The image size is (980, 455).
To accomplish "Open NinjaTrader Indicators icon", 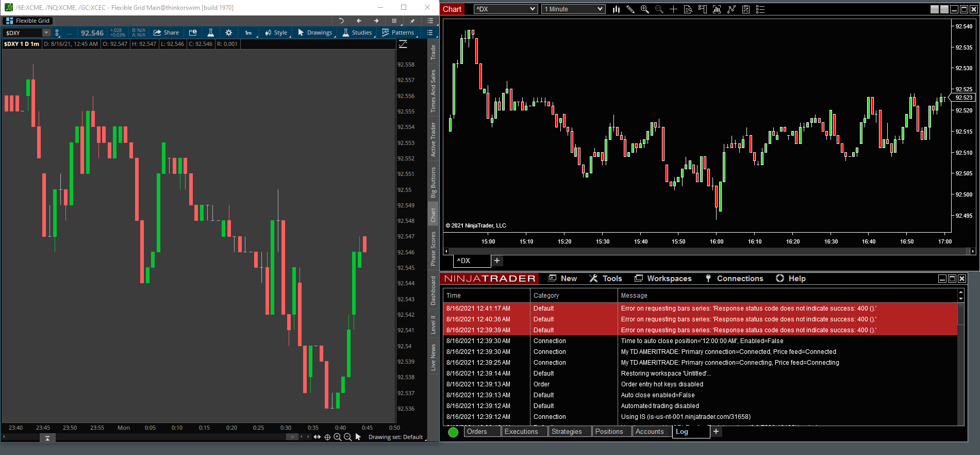I will pyautogui.click(x=717, y=9).
